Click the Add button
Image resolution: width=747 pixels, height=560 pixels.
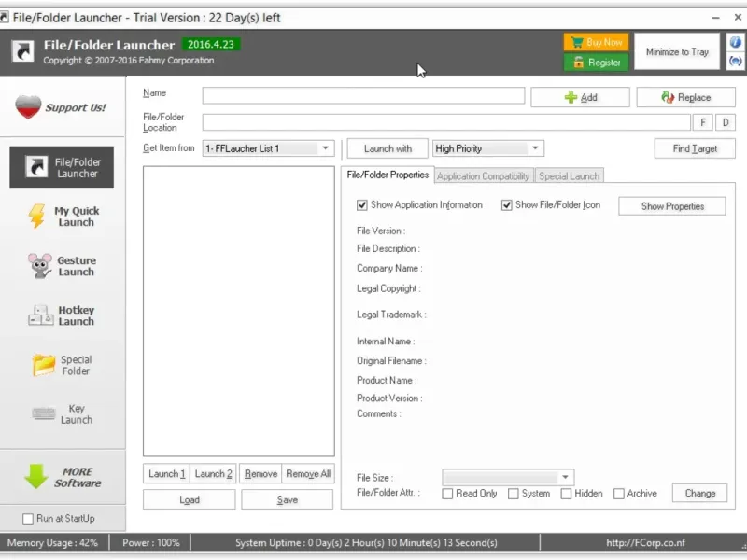580,98
